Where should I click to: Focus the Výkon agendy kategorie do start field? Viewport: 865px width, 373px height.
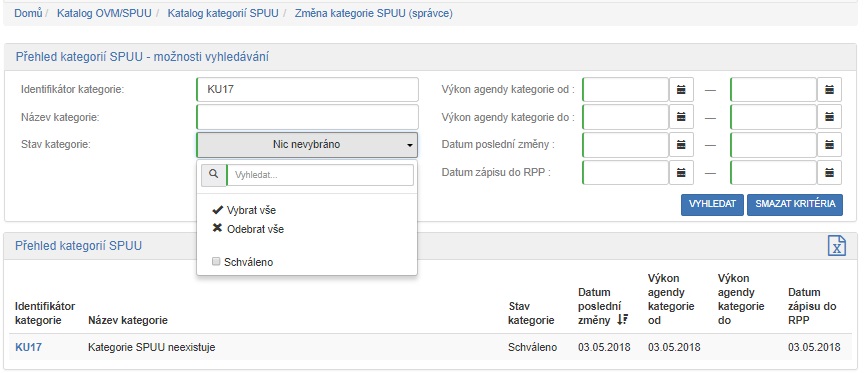click(x=626, y=117)
